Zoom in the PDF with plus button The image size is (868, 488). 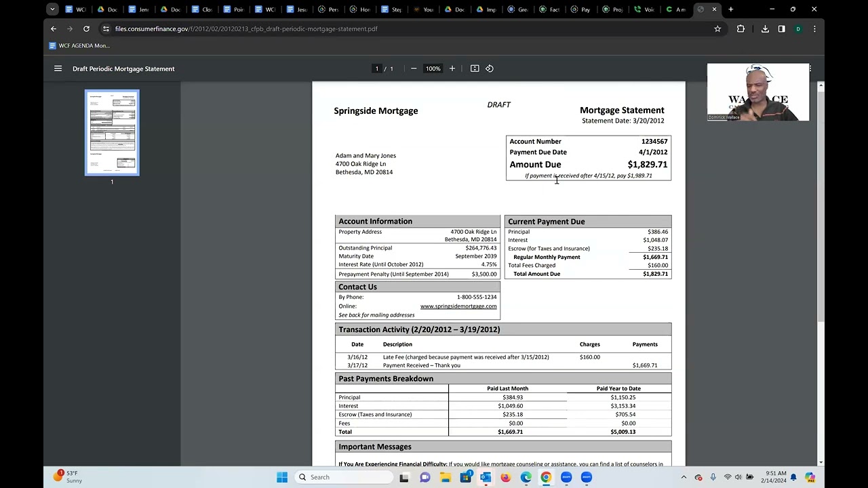(x=452, y=68)
